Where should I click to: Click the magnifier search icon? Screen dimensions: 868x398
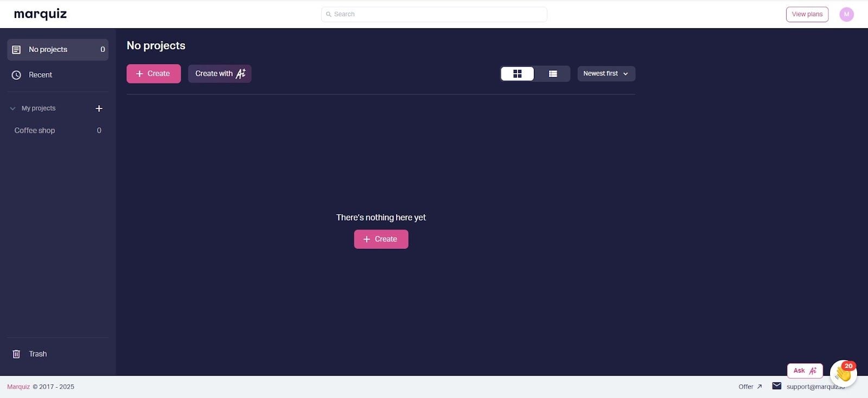(328, 14)
